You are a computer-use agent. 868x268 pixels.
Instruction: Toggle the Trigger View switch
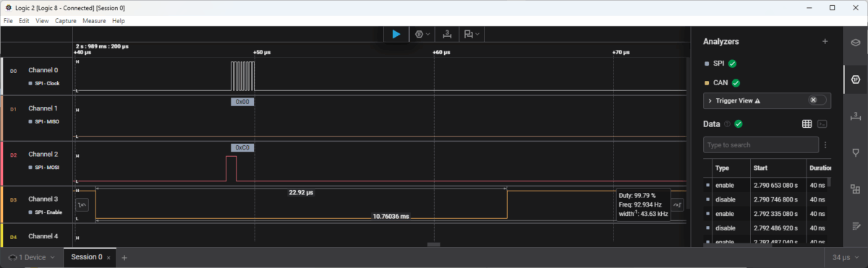(x=817, y=100)
